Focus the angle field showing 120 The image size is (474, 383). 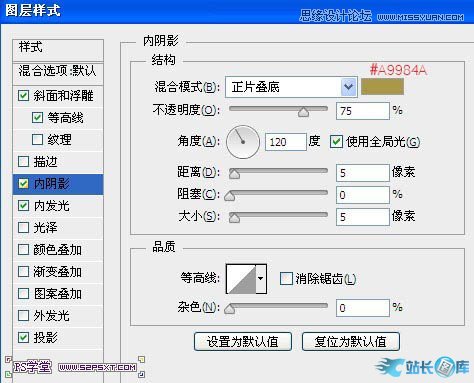tap(286, 142)
